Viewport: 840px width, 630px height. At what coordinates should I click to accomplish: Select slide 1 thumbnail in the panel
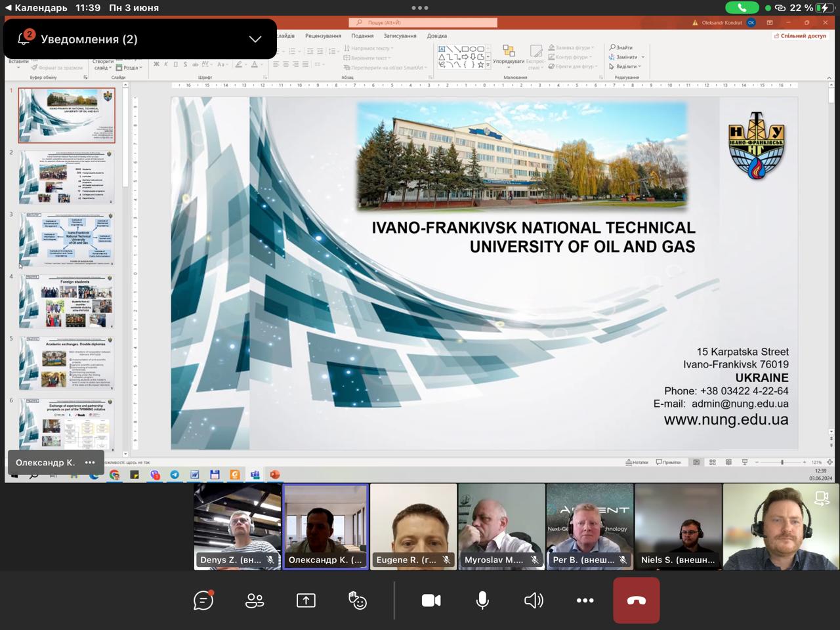click(x=66, y=115)
